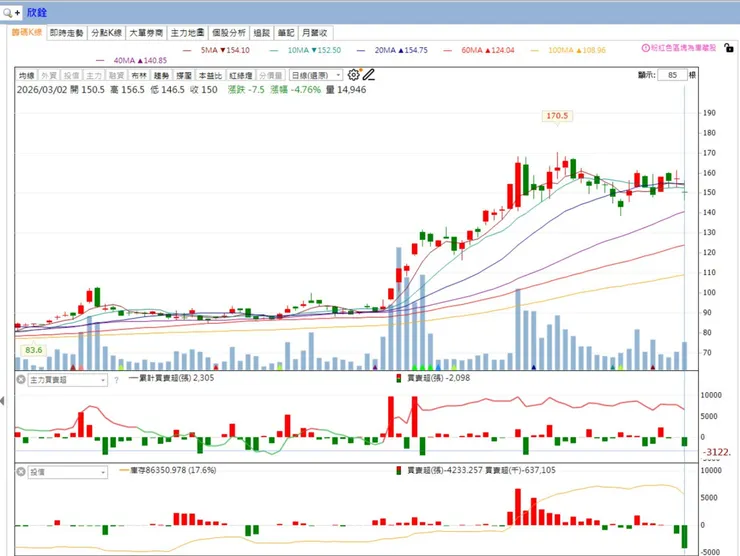Toggle the 趨勢 trend button
Viewport: 740px width, 556px height.
[x=161, y=76]
